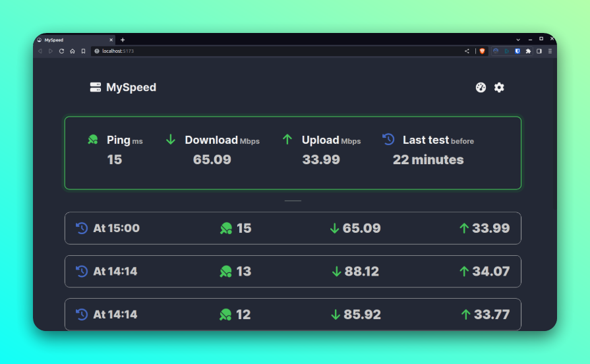Open a new browser tab
The image size is (590, 364).
click(x=123, y=40)
